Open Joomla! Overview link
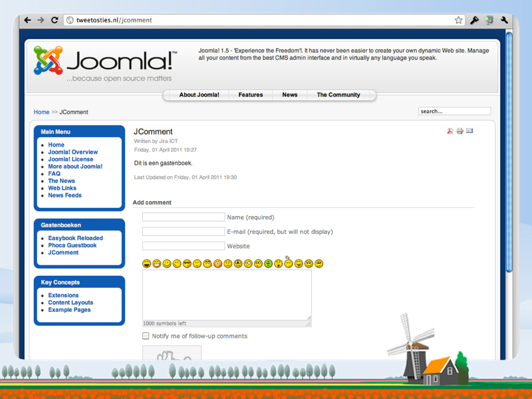Image resolution: width=532 pixels, height=399 pixels. (x=73, y=152)
